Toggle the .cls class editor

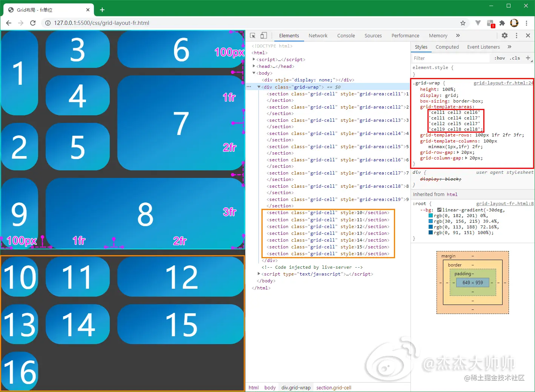pyautogui.click(x=515, y=58)
